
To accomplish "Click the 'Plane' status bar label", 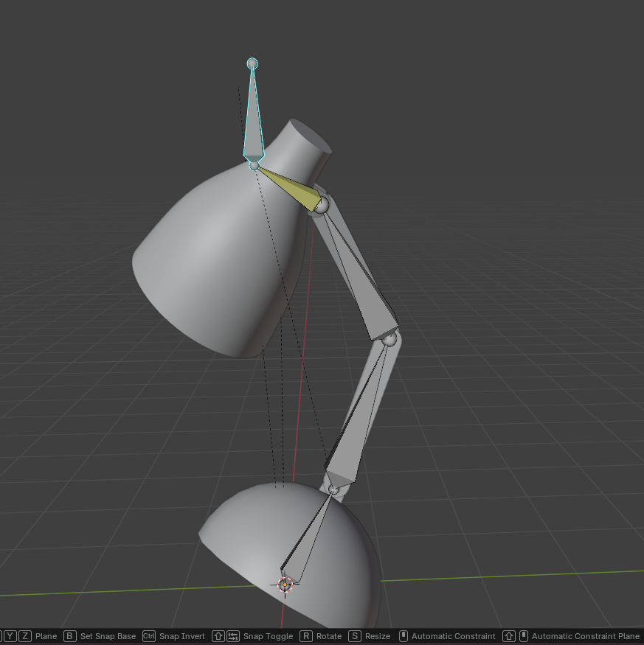I will (x=46, y=636).
